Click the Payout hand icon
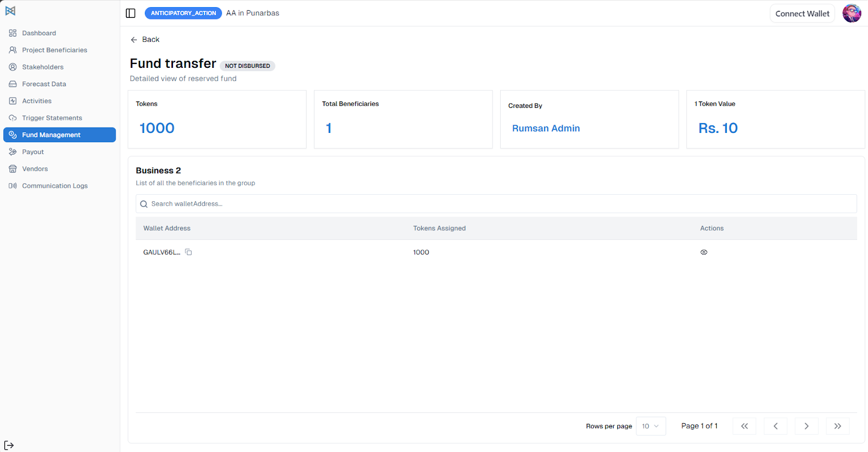This screenshot has height=452, width=868. coord(12,152)
